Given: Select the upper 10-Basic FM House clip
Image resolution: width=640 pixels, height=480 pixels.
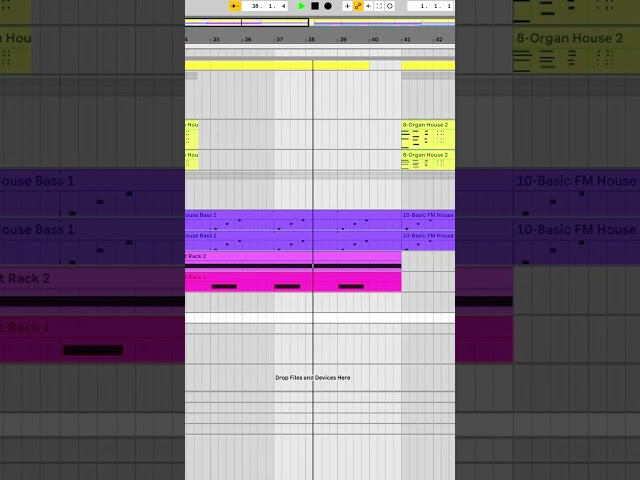Looking at the screenshot, I should [428, 220].
